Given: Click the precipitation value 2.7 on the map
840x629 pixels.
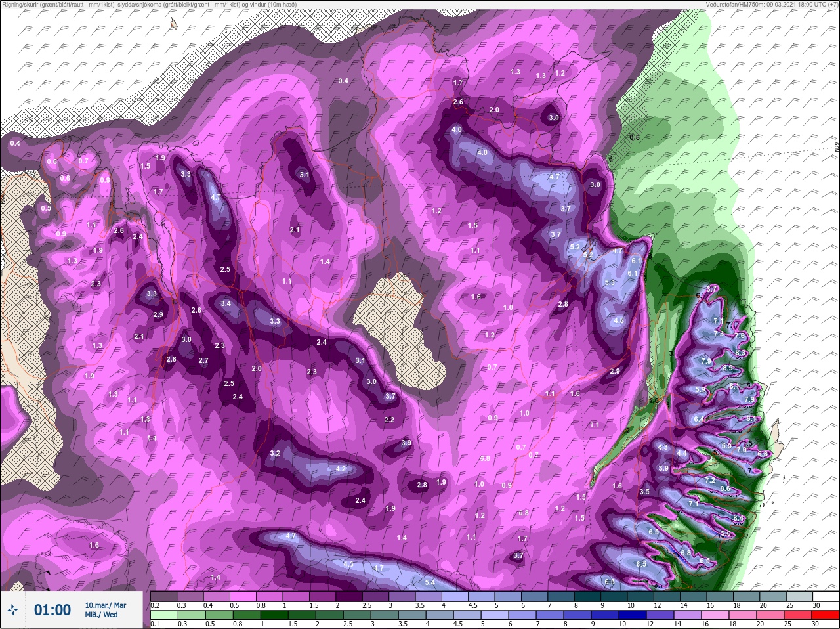Looking at the screenshot, I should click(203, 360).
